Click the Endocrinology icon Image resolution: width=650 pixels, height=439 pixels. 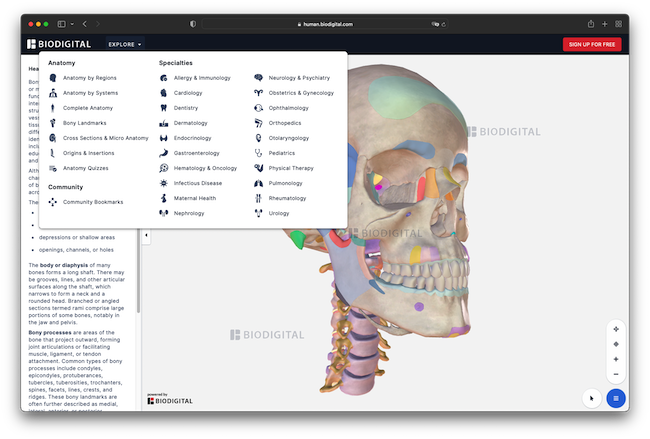click(x=164, y=138)
